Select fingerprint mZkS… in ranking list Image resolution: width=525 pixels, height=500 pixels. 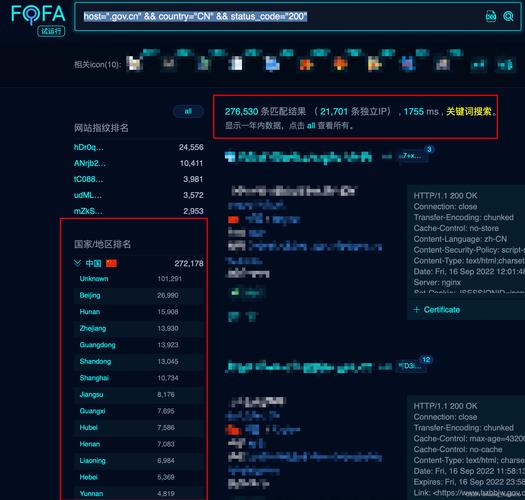coord(88,211)
